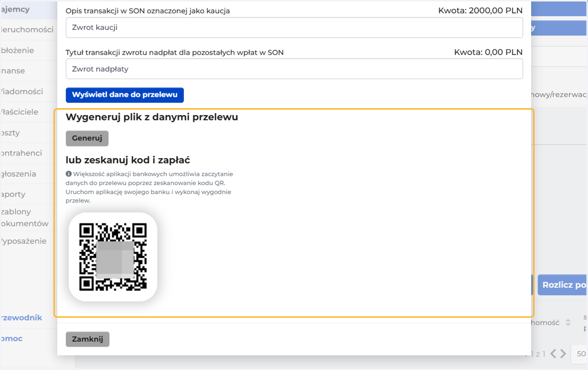Go to previous page with left chevron
The height and width of the screenshot is (370, 588).
[x=553, y=353]
